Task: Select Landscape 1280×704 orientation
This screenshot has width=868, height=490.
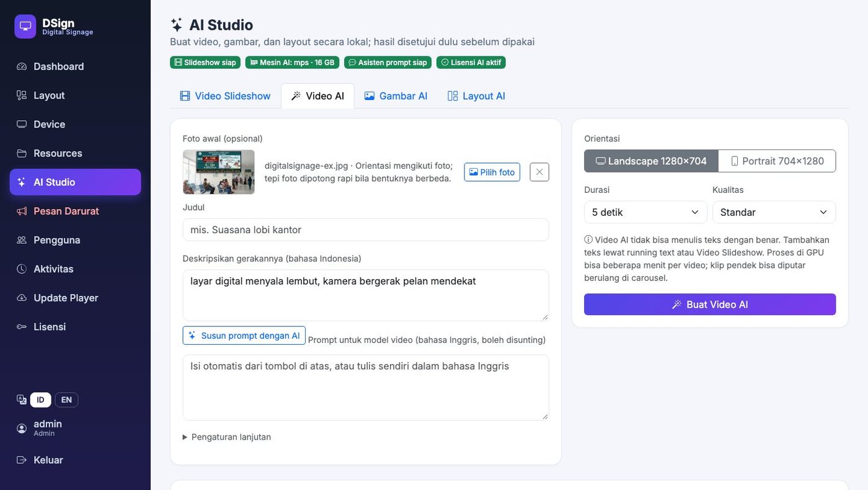Action: pos(651,161)
